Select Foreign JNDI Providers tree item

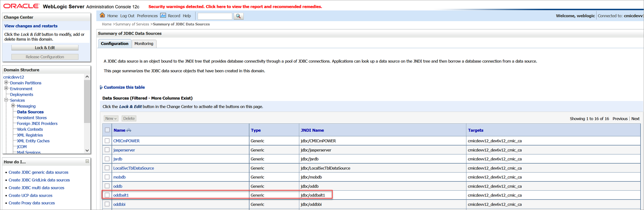pos(37,123)
